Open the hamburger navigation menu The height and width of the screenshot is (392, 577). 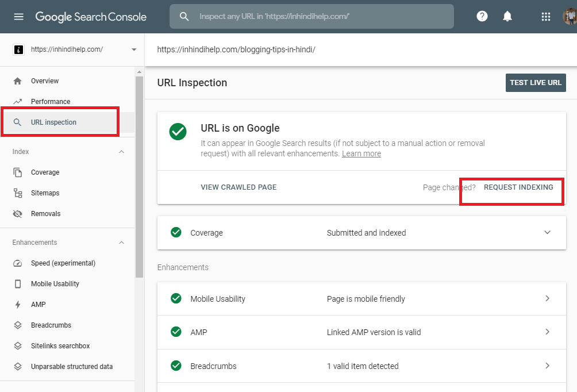click(x=18, y=17)
